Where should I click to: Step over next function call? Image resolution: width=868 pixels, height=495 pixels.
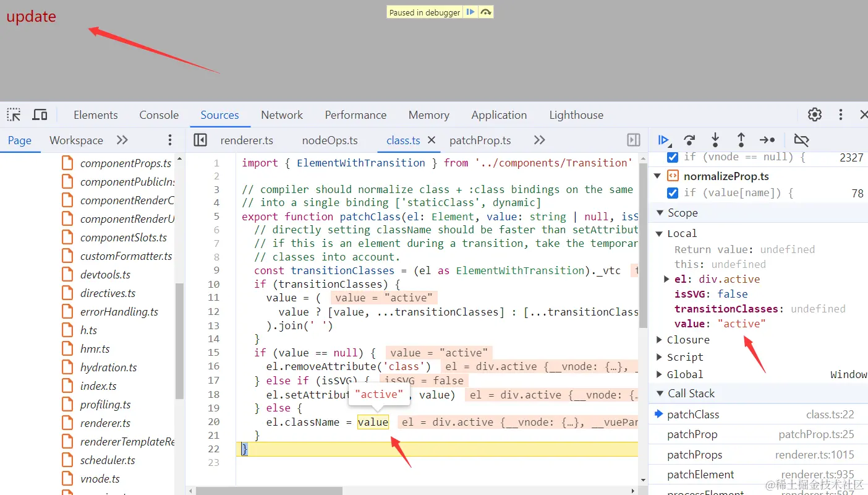coord(689,140)
